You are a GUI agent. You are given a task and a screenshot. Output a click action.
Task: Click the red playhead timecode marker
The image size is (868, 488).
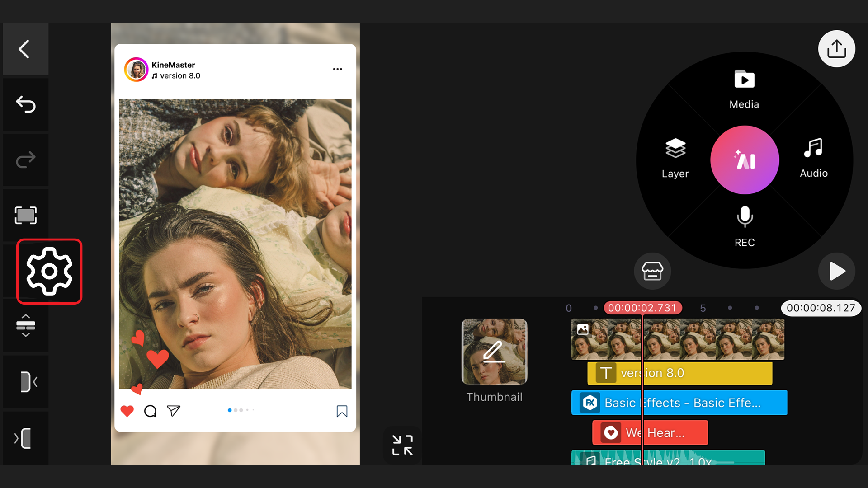643,308
